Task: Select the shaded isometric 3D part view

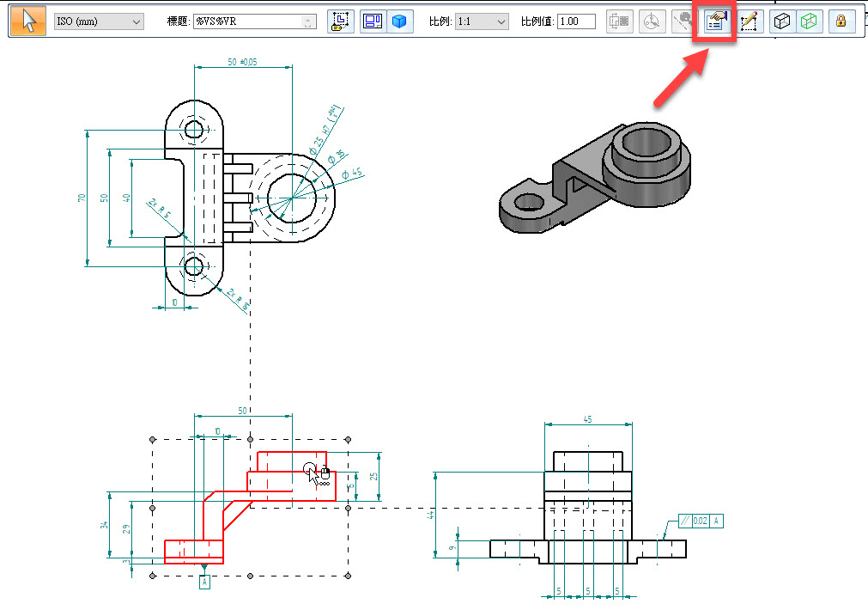Action: 595,177
